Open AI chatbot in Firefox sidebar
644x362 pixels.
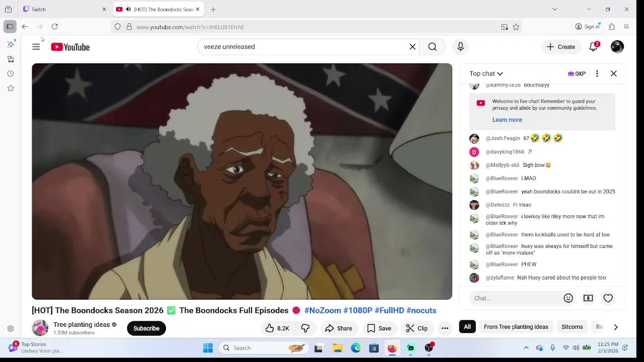click(x=11, y=44)
